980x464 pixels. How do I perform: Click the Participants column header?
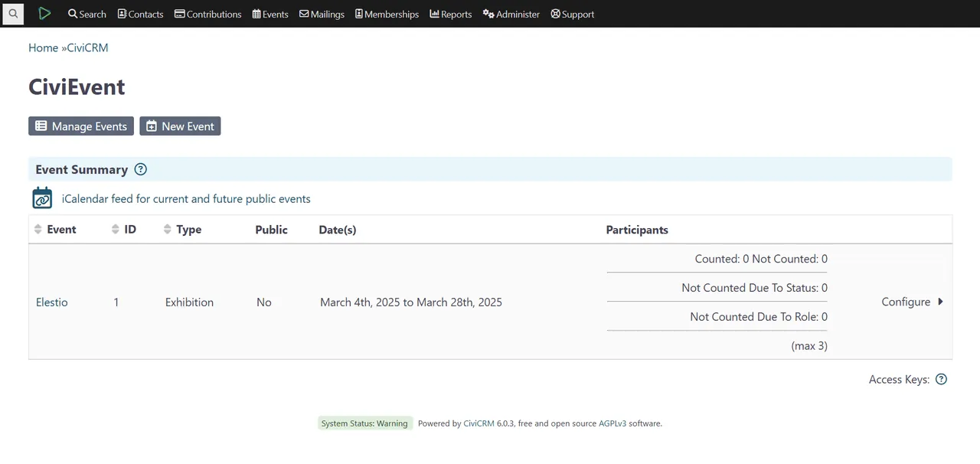[x=637, y=230]
